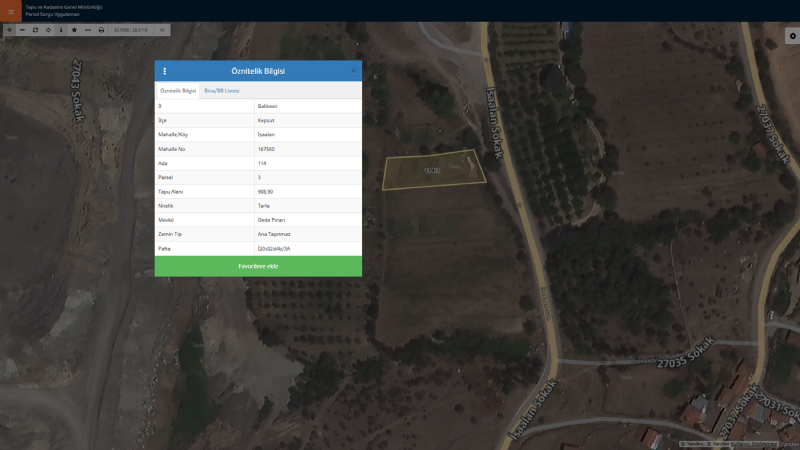This screenshot has width=800, height=450.
Task: Click the zoom level number box
Action: (x=162, y=30)
